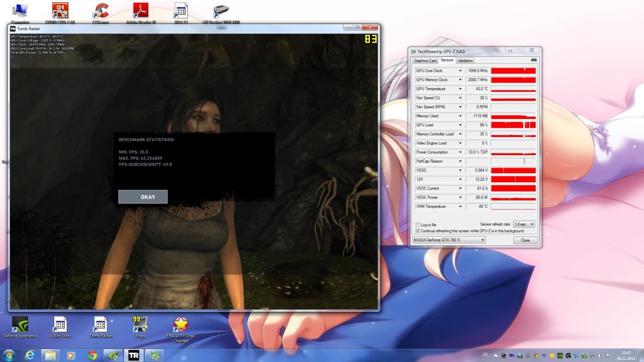Screen dimensions: 644x362
Task: Click FPS-DURCHSCHNITT: 49,8 text
Action: click(x=145, y=165)
